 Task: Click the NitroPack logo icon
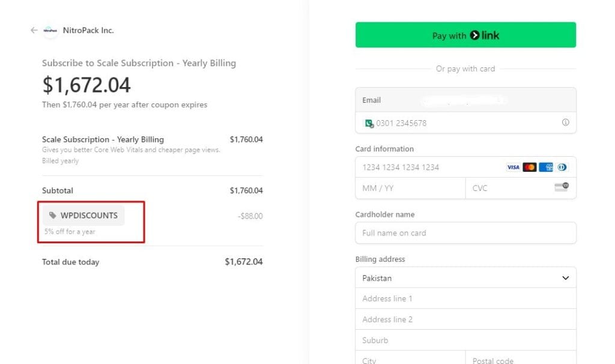click(50, 30)
